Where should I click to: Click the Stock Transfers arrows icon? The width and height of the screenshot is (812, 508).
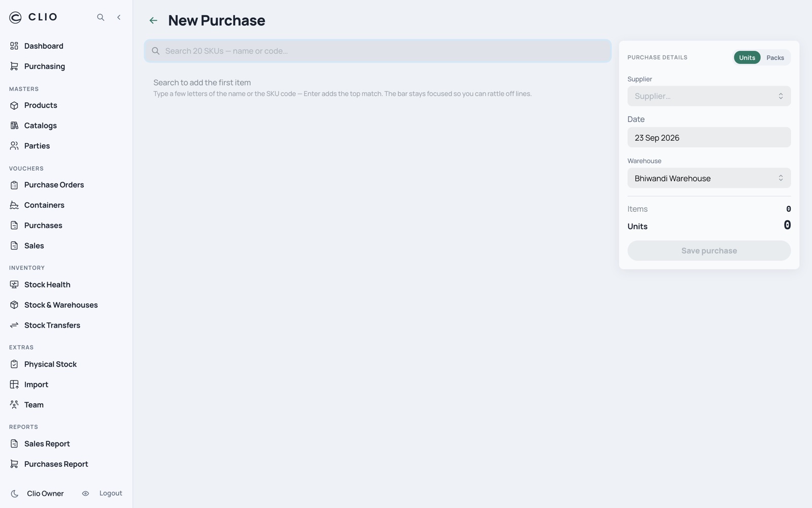[14, 325]
